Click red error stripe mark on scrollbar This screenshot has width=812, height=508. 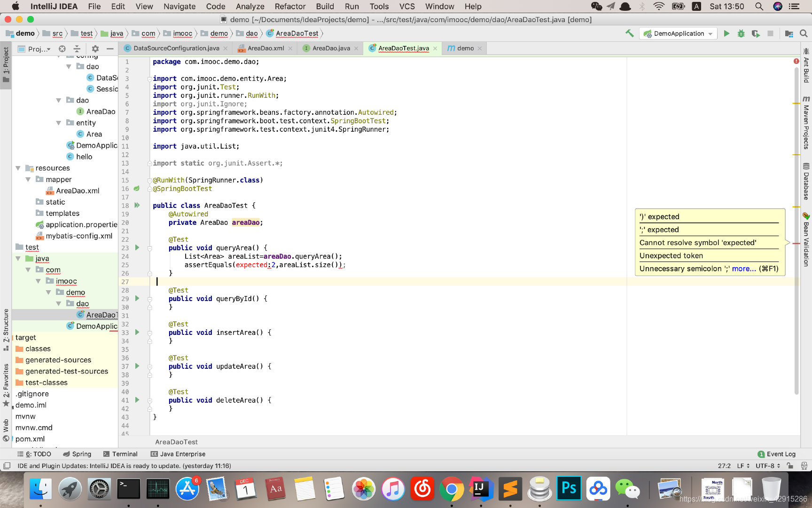tap(796, 243)
